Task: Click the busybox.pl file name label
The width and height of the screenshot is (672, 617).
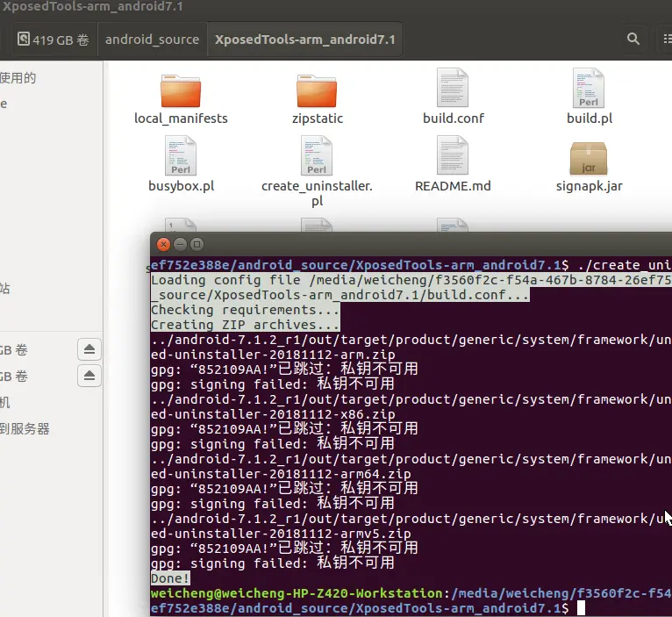Action: tap(181, 186)
